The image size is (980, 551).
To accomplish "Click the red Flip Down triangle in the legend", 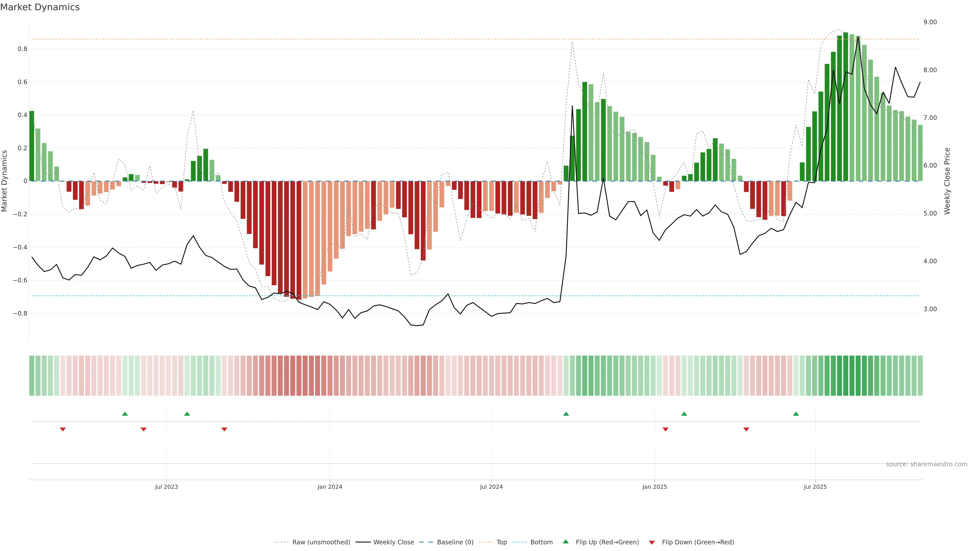I will point(652,542).
